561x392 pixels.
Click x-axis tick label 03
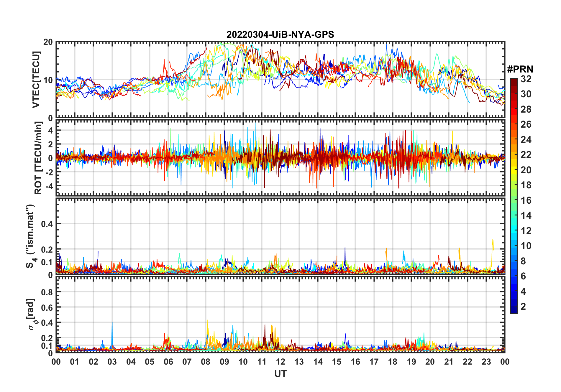click(112, 362)
